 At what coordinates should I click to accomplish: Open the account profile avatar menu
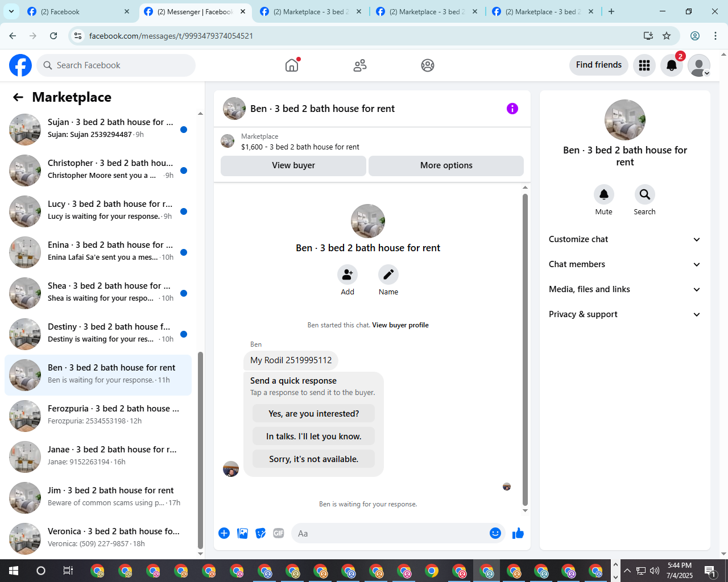pos(699,65)
